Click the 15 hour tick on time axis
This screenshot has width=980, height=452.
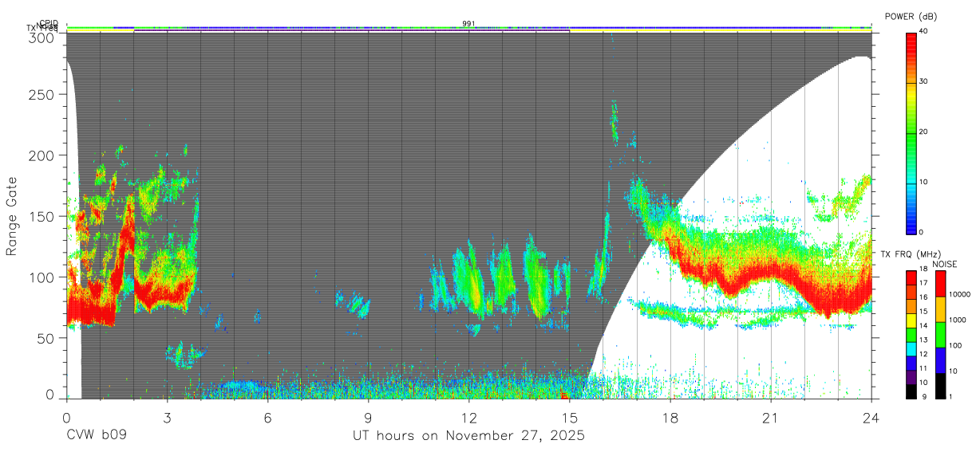(x=570, y=417)
